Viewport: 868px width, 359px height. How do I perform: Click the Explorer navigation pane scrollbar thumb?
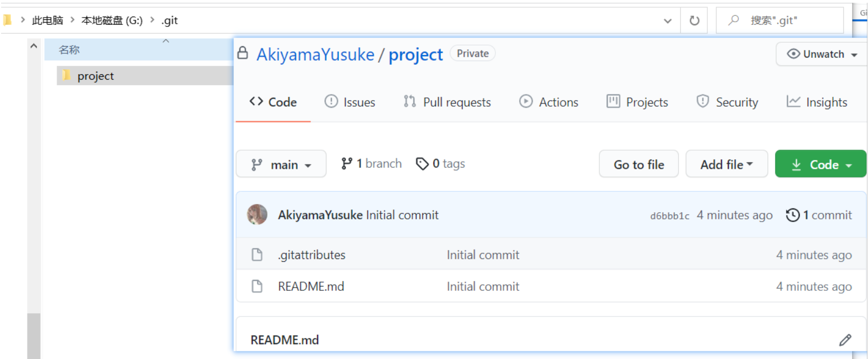tap(34, 335)
